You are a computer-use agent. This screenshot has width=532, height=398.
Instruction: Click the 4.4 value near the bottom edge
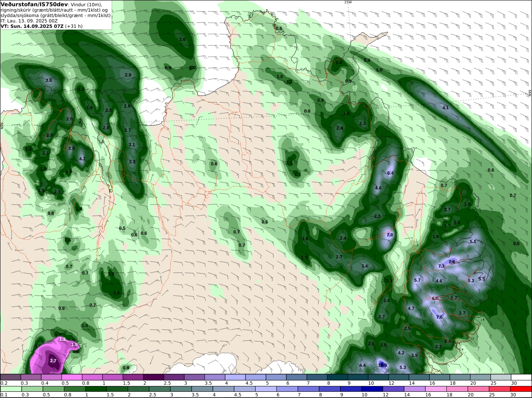coord(362,366)
